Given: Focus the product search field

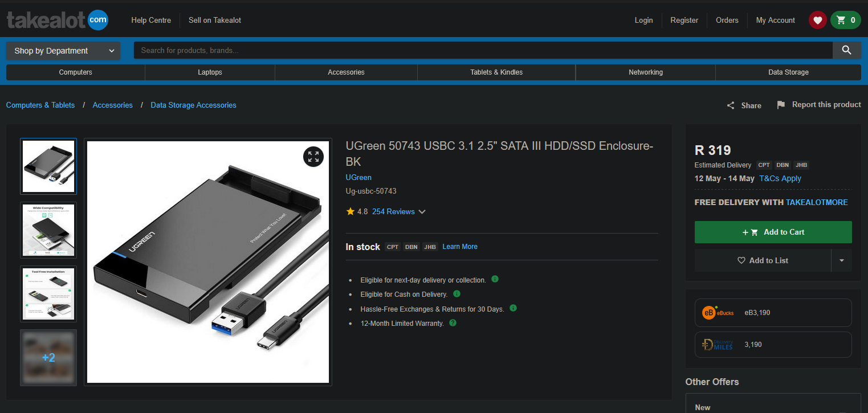Looking at the screenshot, I should pos(483,50).
